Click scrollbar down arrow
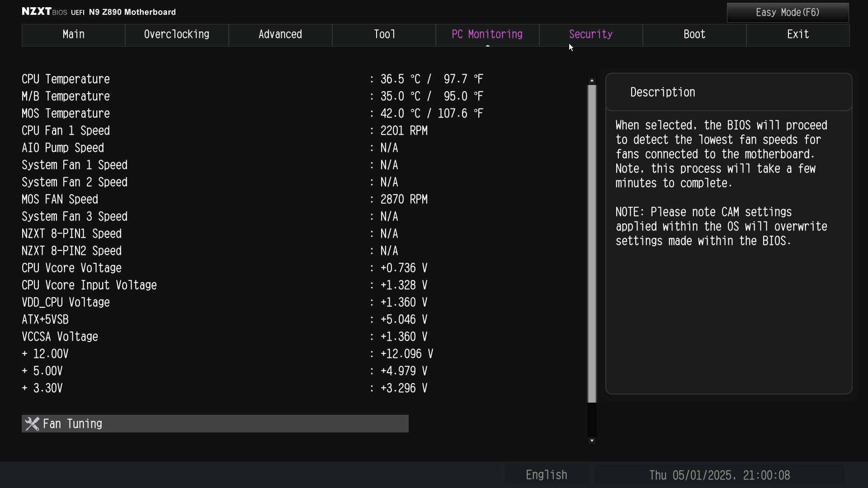Screen dimensions: 868x488 click(591, 441)
